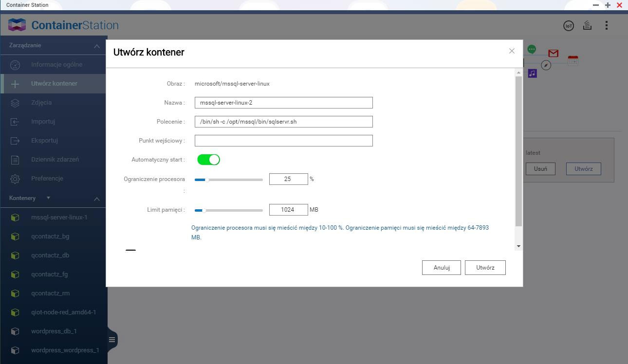
Task: Open the Kontenery filter dropdown arrow
Action: 48,198
